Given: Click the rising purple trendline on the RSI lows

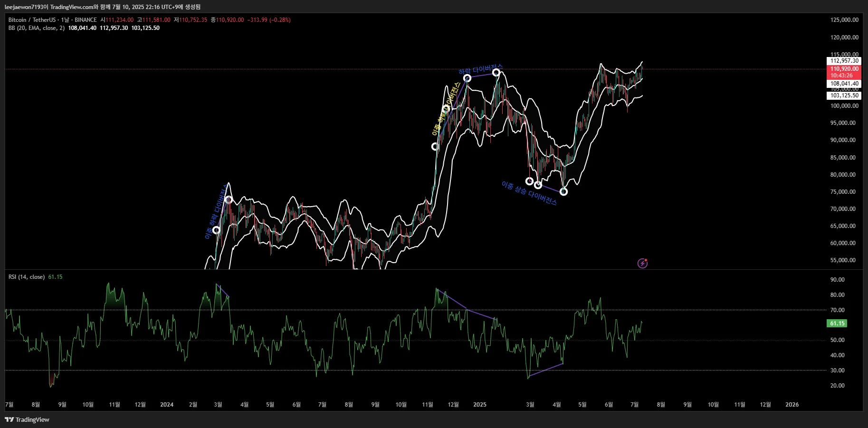Looking at the screenshot, I should [x=545, y=371].
